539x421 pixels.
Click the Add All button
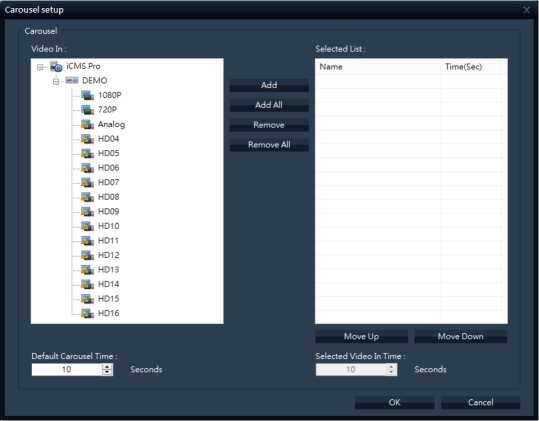coord(269,105)
